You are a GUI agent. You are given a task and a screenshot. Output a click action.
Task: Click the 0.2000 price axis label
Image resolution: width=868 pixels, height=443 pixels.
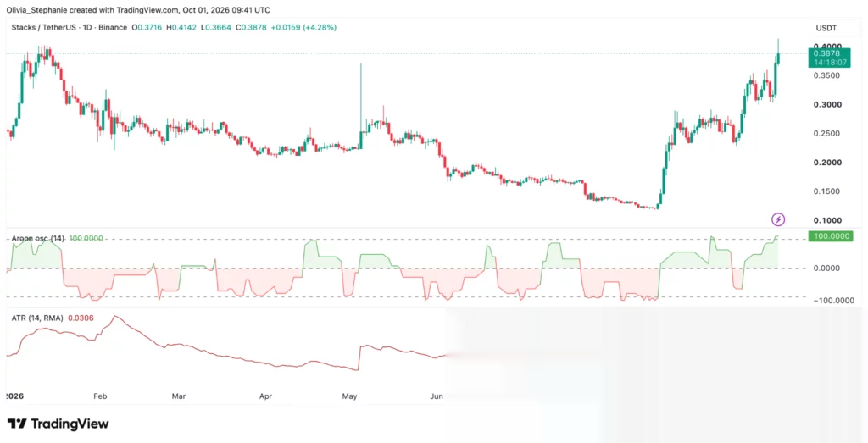pyautogui.click(x=827, y=163)
